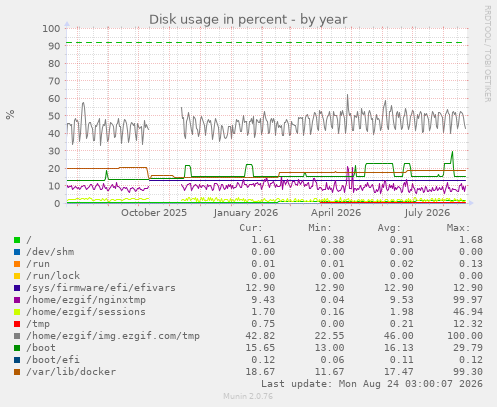This screenshot has width=497, height=407.
Task: Click the navy /boot/efi legend swatch
Action: [x=17, y=360]
